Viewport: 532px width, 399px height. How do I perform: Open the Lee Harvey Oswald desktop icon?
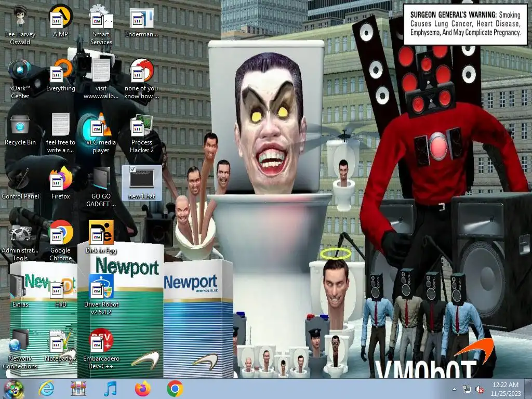pos(20,25)
